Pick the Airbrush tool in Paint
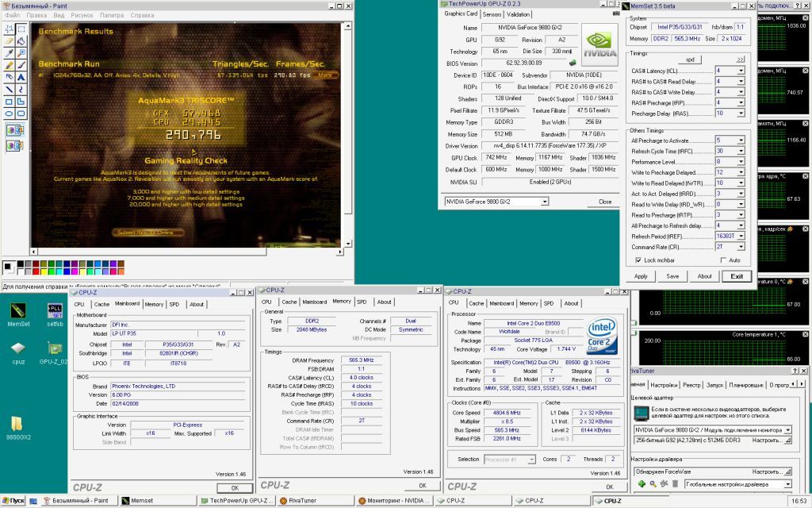This screenshot has width=812, height=508. (x=9, y=77)
